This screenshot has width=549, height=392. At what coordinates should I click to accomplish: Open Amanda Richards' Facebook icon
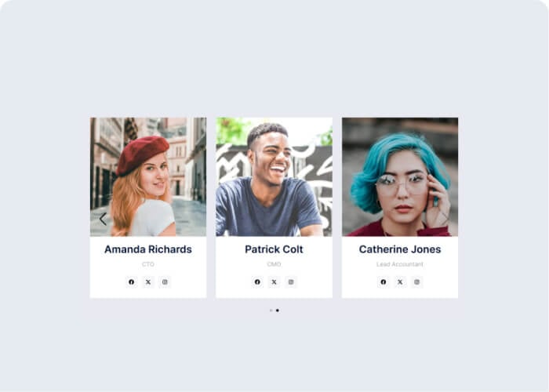[x=131, y=281]
